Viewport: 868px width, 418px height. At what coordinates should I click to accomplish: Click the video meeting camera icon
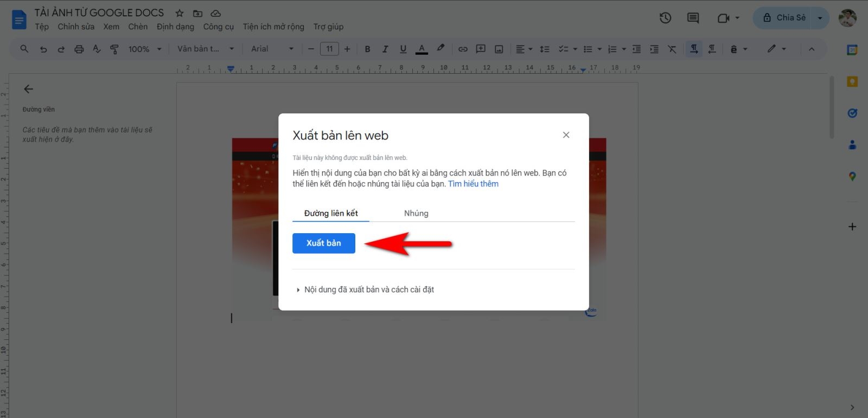(x=723, y=18)
